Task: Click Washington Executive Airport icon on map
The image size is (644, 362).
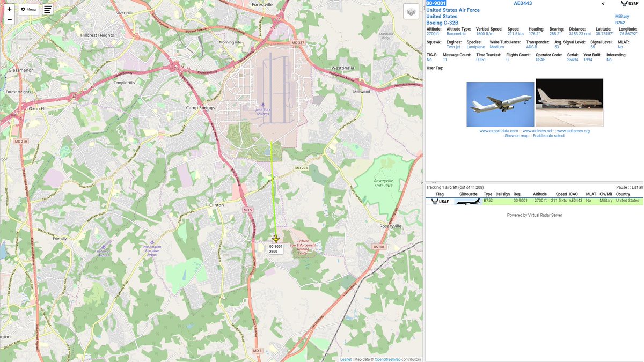Action: tap(152, 242)
